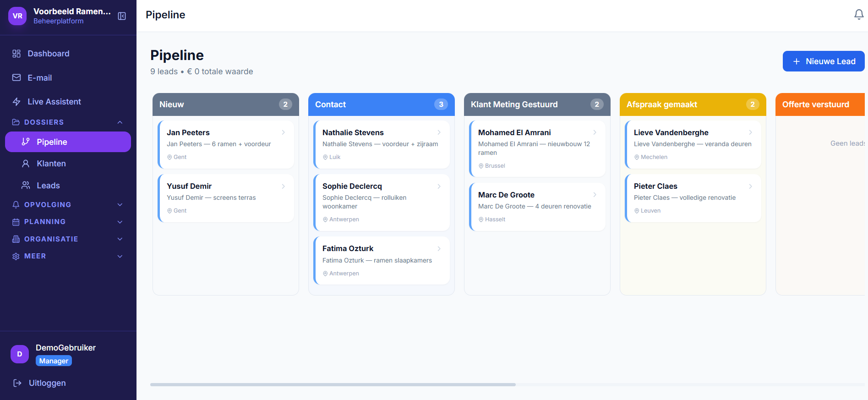Click the E-mail envelope icon
The image size is (868, 400).
coord(16,77)
